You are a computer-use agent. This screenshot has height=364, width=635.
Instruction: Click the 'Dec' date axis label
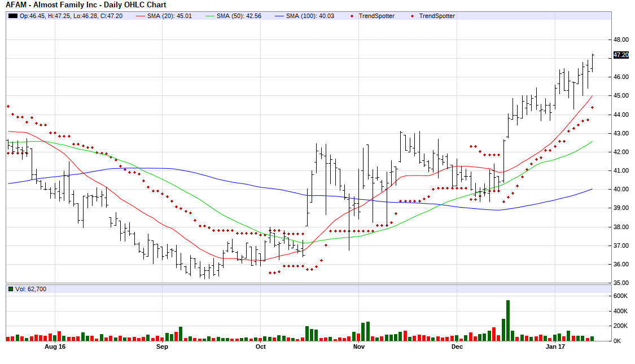457,347
